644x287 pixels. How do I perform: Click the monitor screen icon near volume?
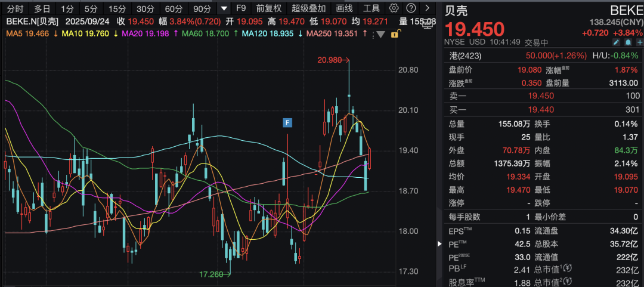[x=428, y=24]
